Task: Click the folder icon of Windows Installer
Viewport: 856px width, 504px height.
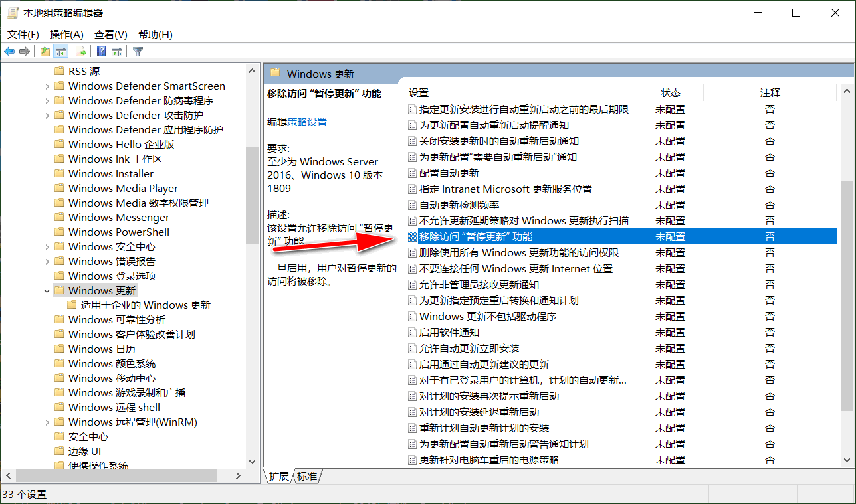Action: pyautogui.click(x=59, y=173)
